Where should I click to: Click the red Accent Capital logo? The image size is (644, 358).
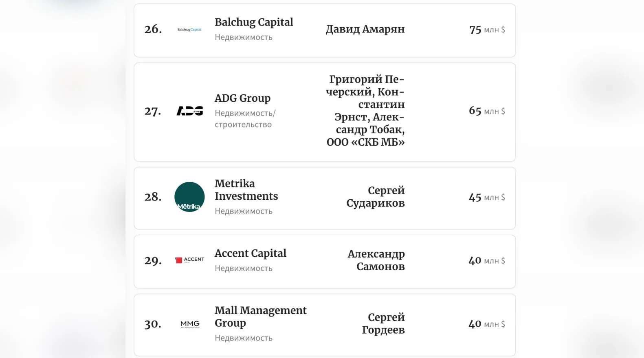(x=189, y=260)
